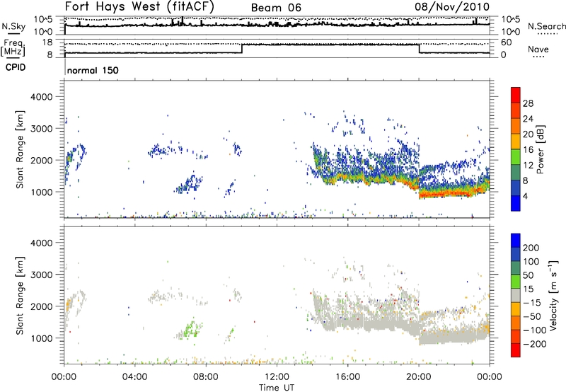Click the strong orange-red power band after 20:00 UT
This screenshot has height=392, width=566.
(448, 192)
